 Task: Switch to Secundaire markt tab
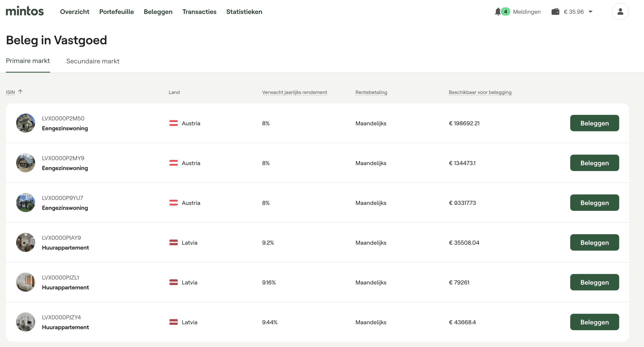(93, 61)
